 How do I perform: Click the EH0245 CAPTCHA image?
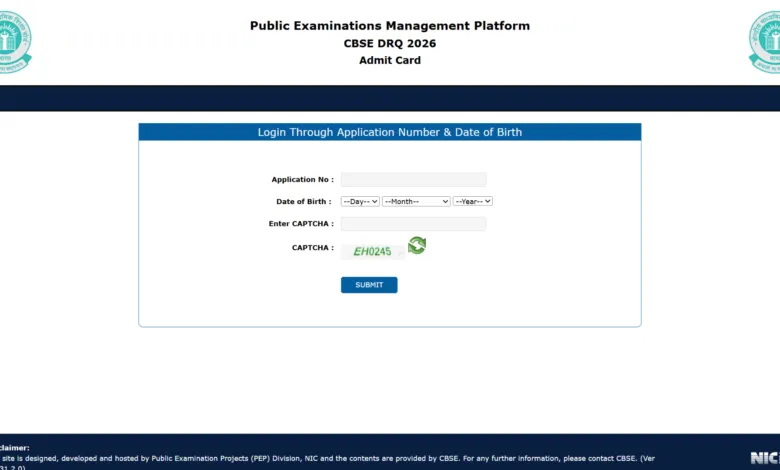(373, 252)
